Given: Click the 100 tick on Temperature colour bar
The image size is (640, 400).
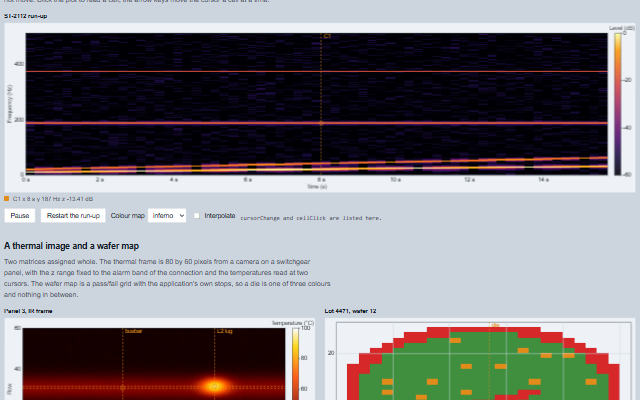Looking at the screenshot, I should coord(305,328).
